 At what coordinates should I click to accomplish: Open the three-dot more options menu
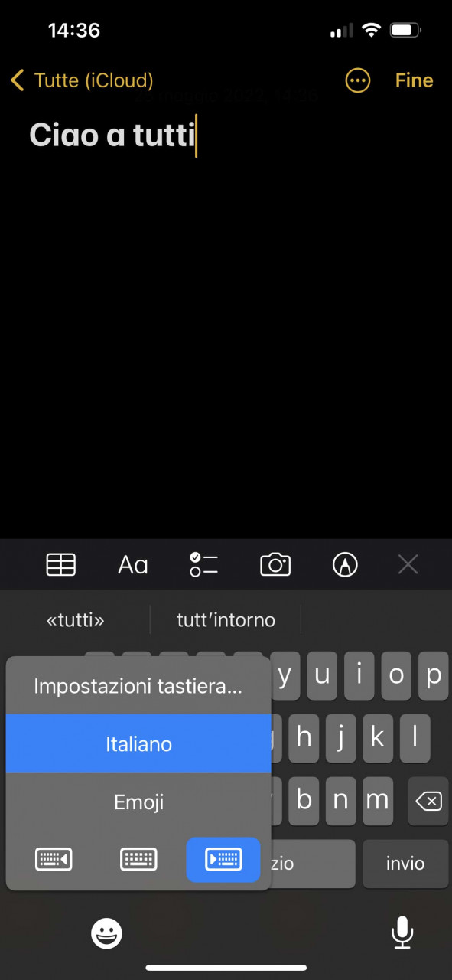[358, 80]
